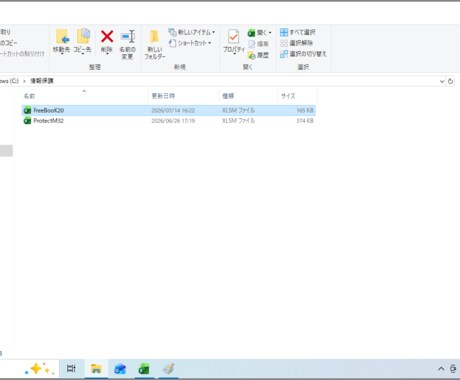
Task: Click the プロパティ (Properties) icon
Action: (233, 37)
